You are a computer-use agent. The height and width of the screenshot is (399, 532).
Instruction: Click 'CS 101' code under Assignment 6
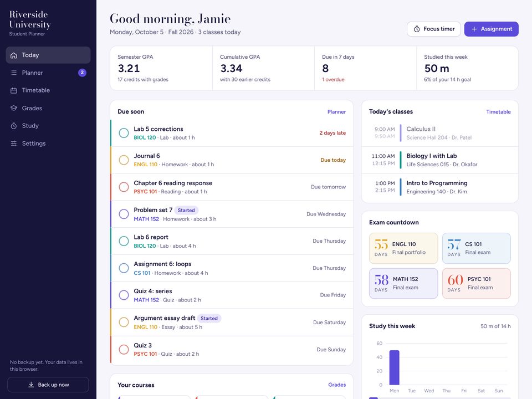(142, 273)
